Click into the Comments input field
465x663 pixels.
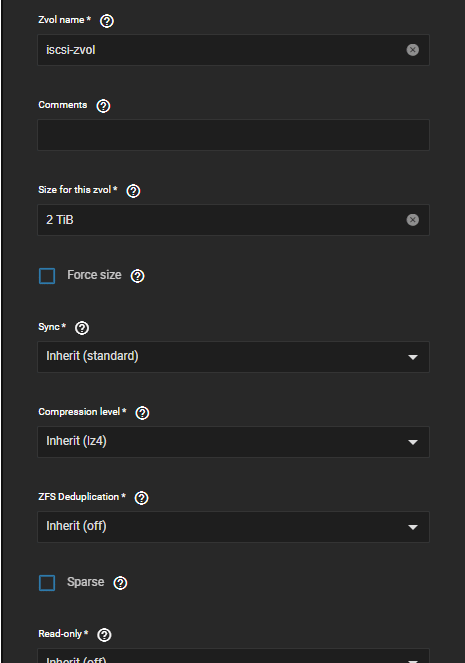coord(233,135)
